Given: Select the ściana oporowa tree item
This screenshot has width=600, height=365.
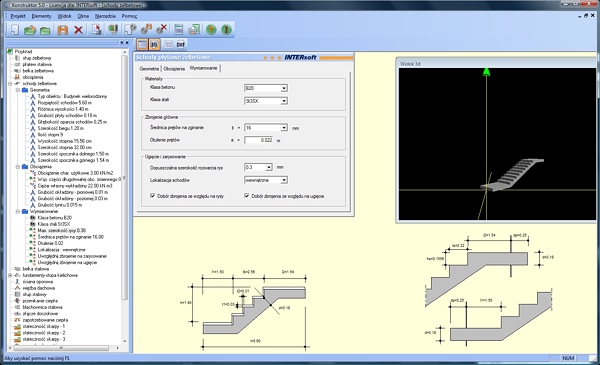Looking at the screenshot, I should pyautogui.click(x=38, y=282).
